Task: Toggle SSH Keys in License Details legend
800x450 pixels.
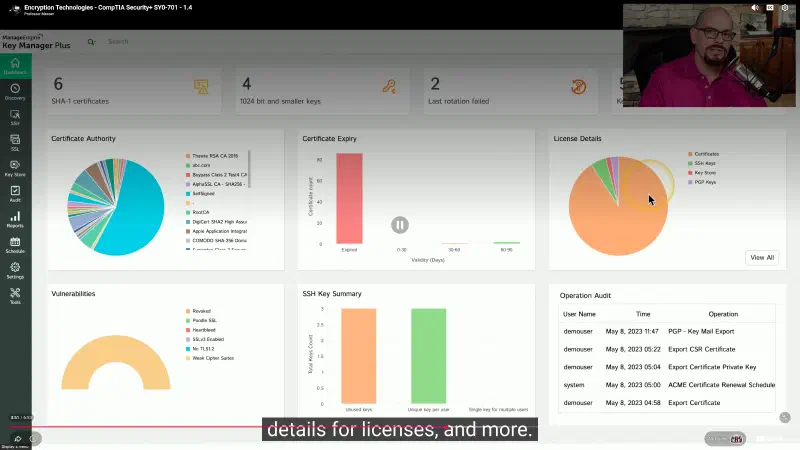Action: tap(702, 163)
